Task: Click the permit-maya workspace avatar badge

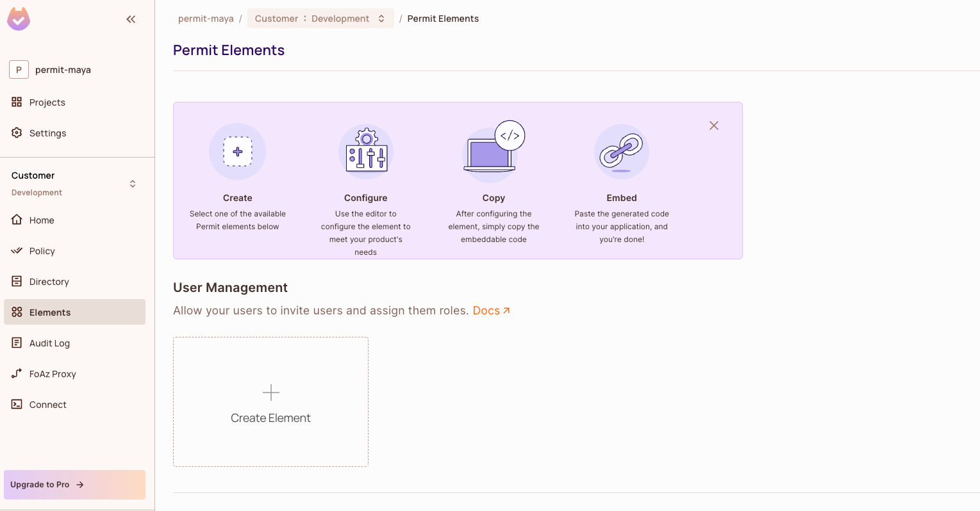Action: pyautogui.click(x=19, y=69)
